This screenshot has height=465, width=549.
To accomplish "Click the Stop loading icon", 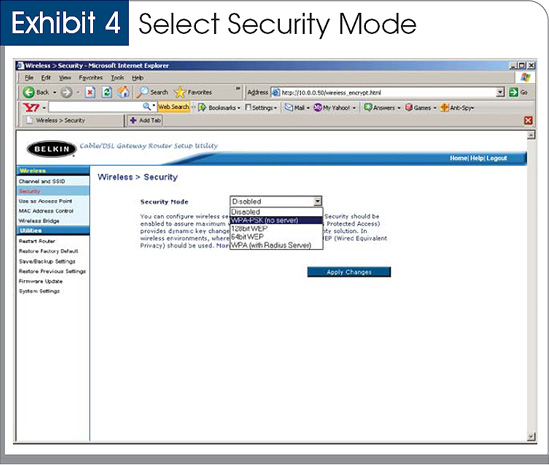I will [x=90, y=92].
